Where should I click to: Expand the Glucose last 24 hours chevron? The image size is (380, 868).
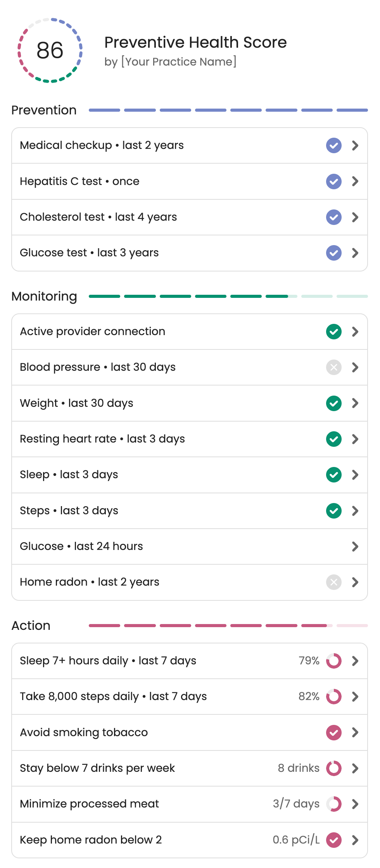pyautogui.click(x=355, y=546)
